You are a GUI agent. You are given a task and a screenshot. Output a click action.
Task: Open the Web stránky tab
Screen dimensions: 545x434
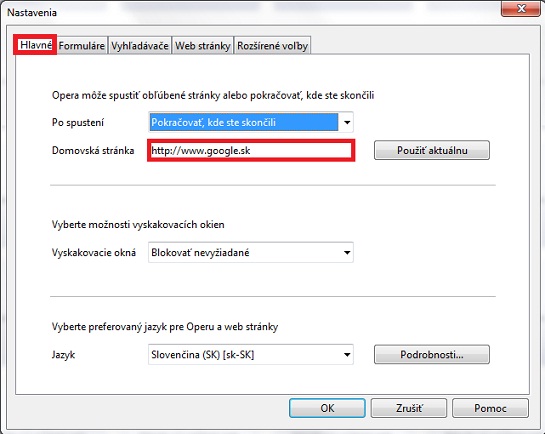pyautogui.click(x=203, y=46)
